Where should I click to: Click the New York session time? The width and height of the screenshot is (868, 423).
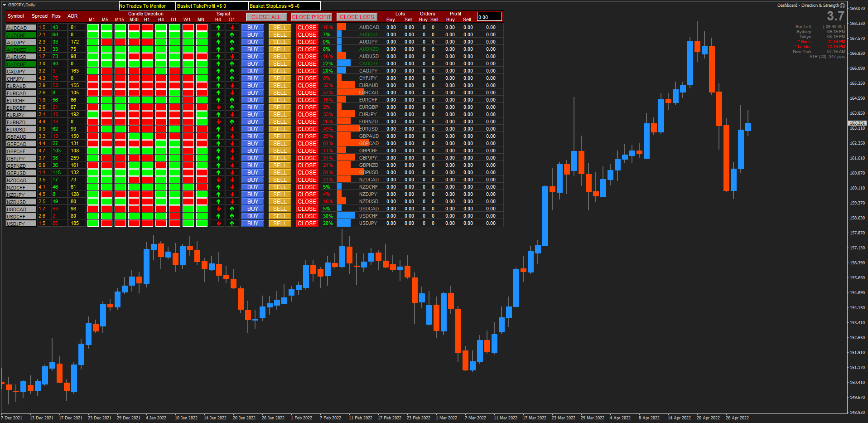pyautogui.click(x=836, y=52)
